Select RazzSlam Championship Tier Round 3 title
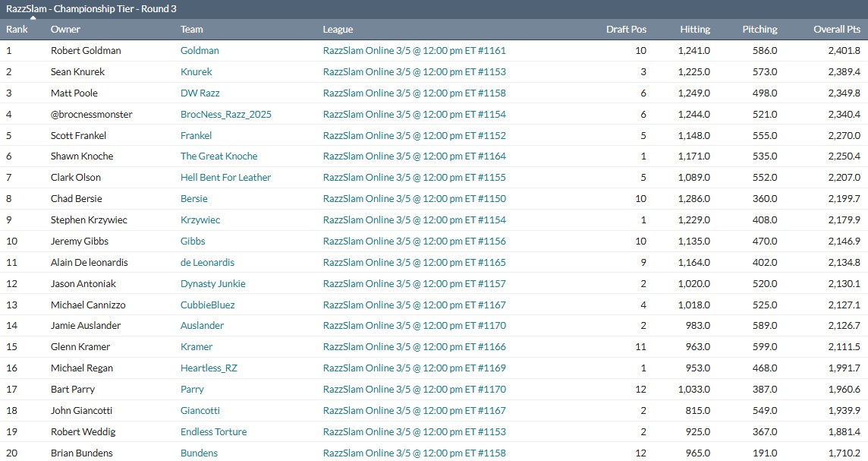Viewport: 868px width, 461px height. point(91,9)
